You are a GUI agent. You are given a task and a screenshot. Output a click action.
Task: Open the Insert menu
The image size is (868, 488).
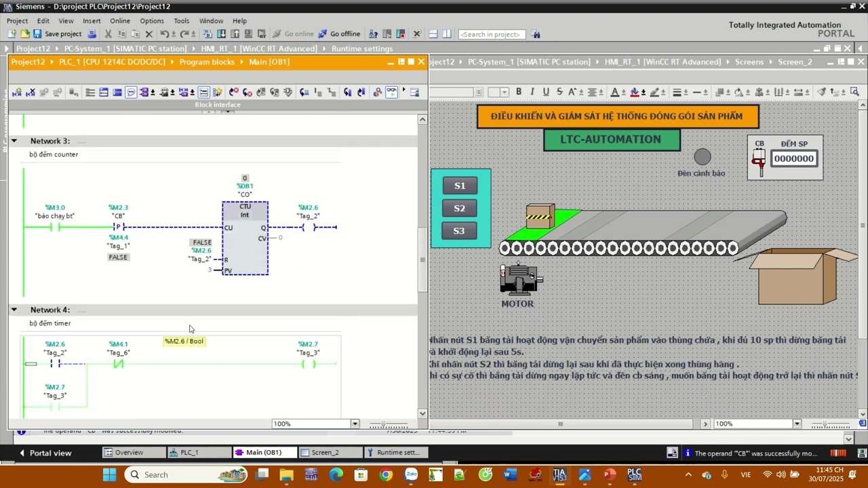pos(92,21)
